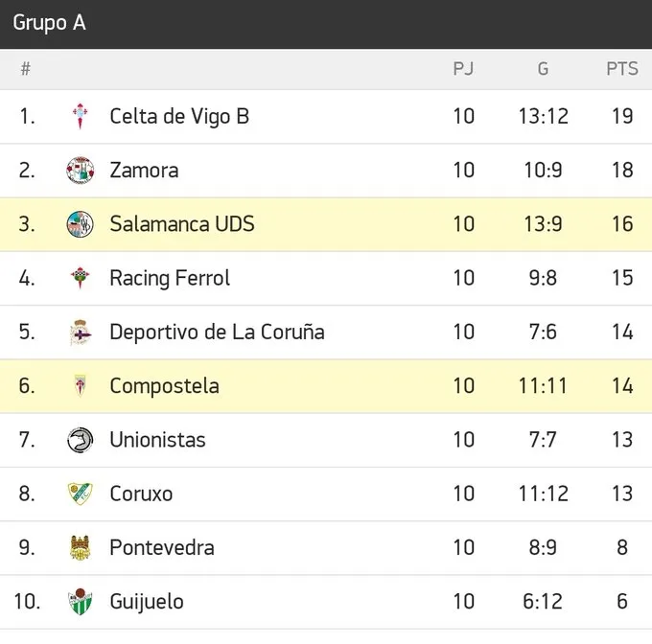Click the Unionistas club crest
Screen dimensions: 652x644
coord(81,440)
